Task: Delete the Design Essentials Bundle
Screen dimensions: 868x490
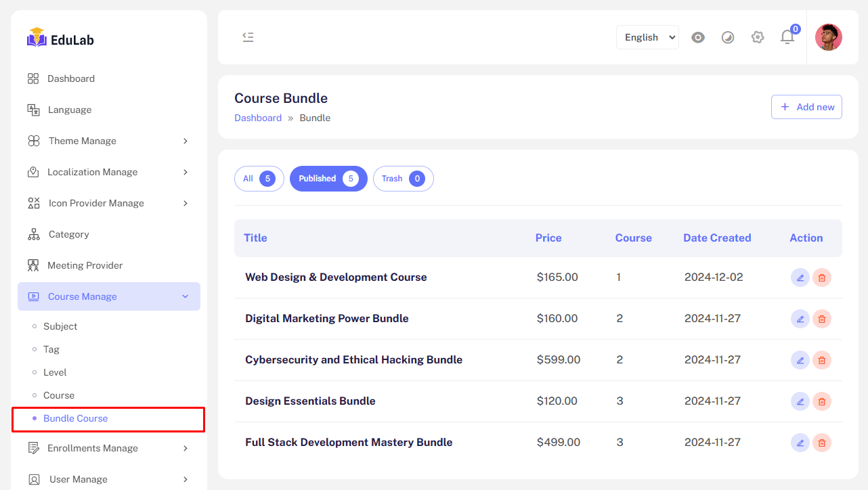Action: tap(822, 401)
